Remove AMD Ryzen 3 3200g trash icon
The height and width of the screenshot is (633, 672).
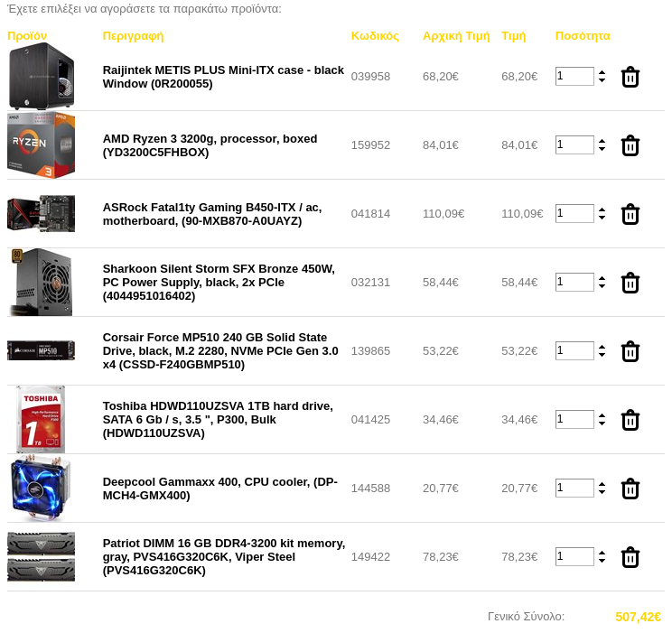tap(630, 145)
